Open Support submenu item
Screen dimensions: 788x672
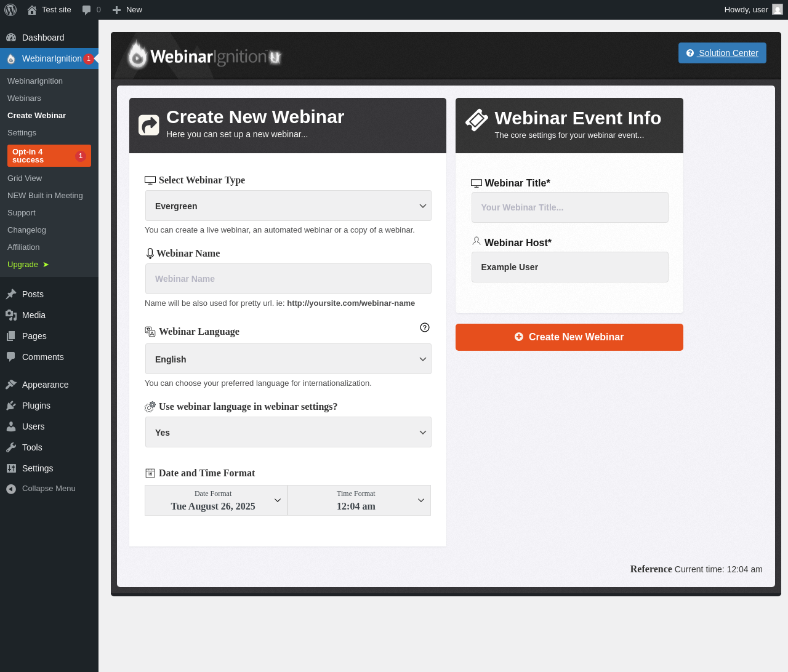click(x=22, y=213)
